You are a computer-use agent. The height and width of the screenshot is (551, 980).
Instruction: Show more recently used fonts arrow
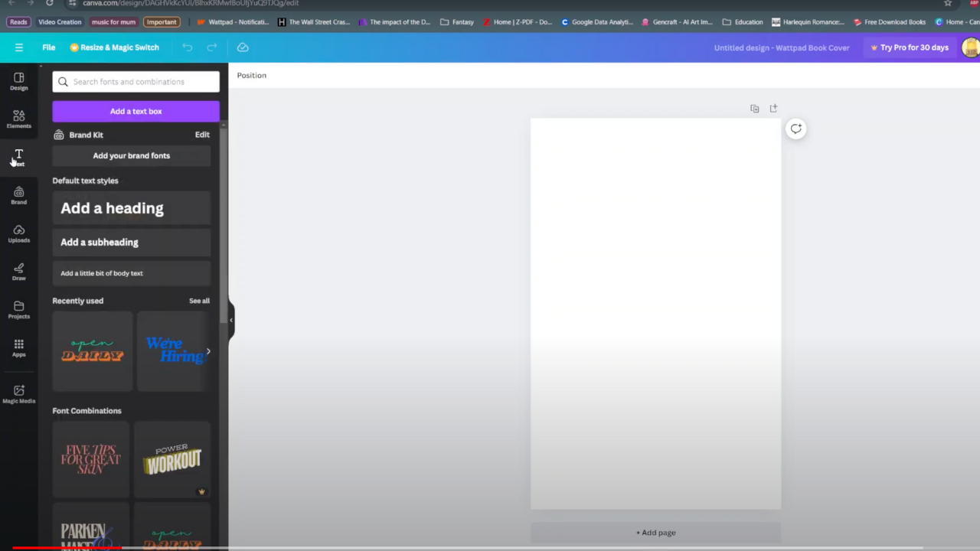coord(208,351)
